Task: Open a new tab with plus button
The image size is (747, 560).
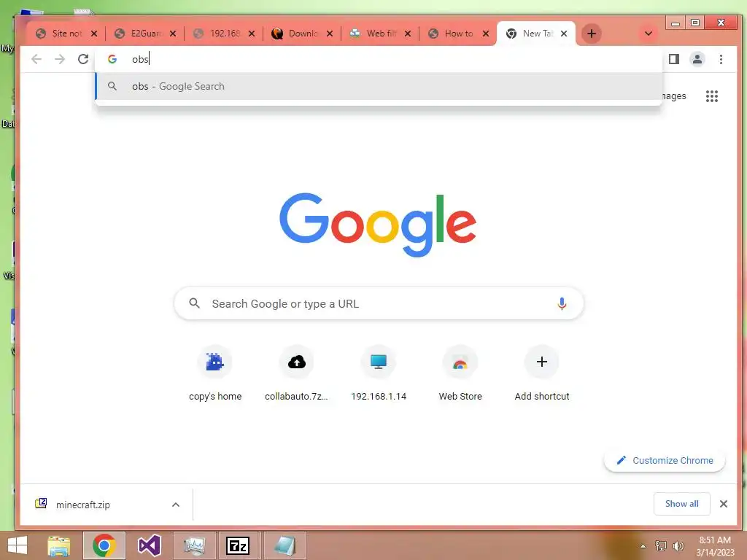Action: coord(591,34)
